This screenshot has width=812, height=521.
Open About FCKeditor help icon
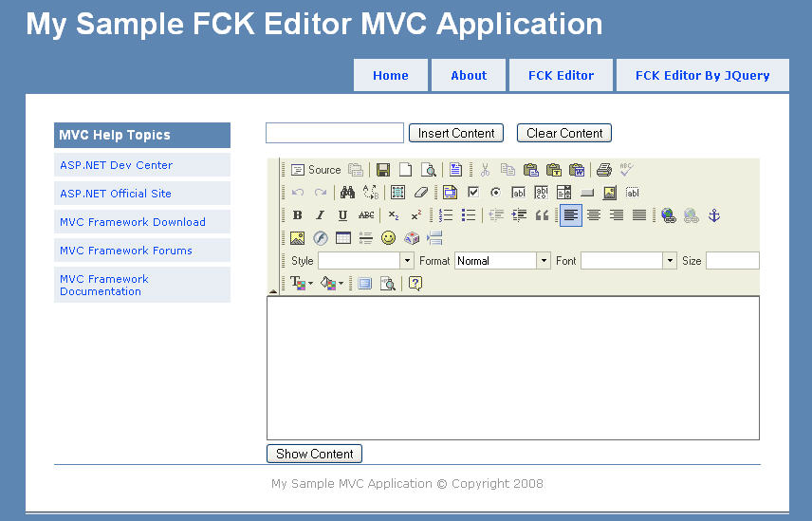415,284
